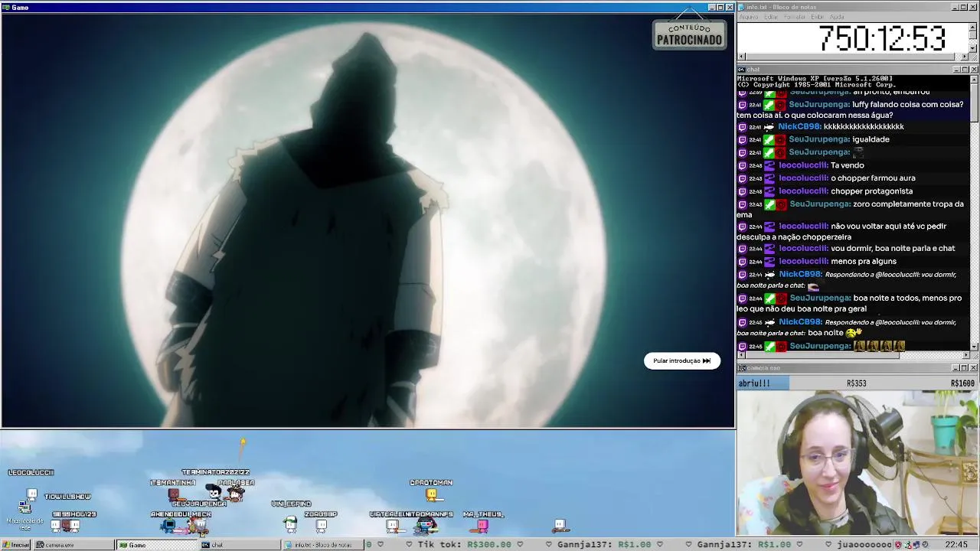
Task: Click the R$353 amount in camera window
Action: pos(856,383)
